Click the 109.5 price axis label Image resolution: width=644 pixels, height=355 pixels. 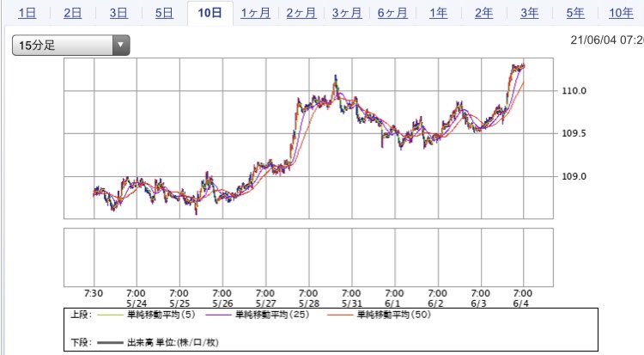tap(574, 133)
